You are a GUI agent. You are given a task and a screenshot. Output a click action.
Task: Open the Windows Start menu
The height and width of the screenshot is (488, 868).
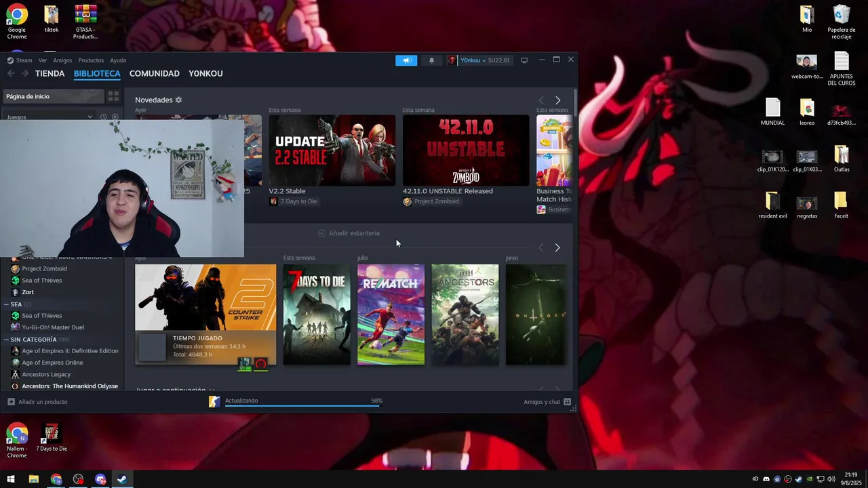tap(11, 479)
